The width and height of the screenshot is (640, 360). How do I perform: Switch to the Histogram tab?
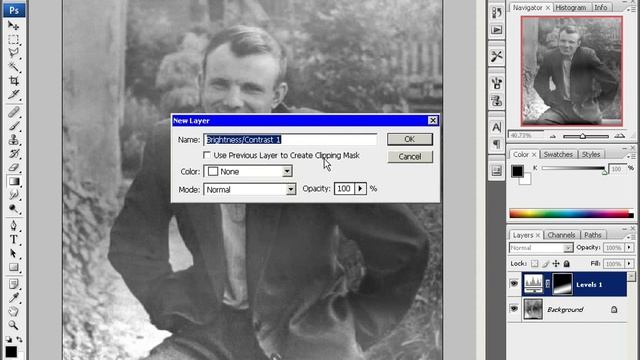[571, 7]
